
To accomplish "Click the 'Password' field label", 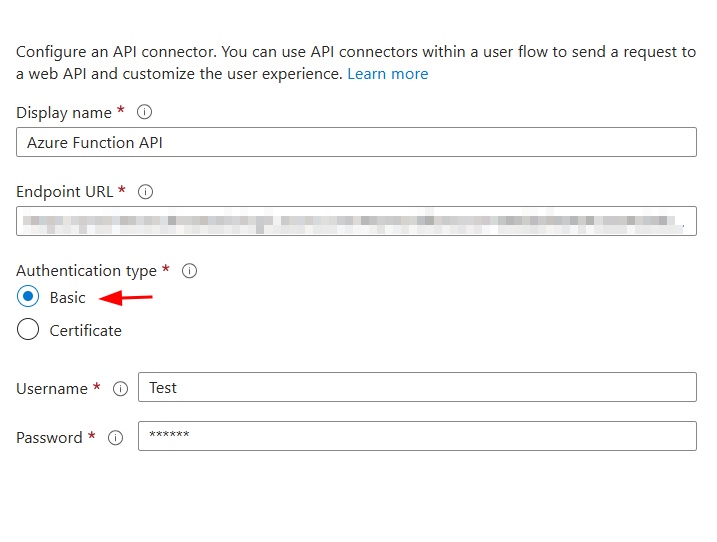I will (x=49, y=438).
